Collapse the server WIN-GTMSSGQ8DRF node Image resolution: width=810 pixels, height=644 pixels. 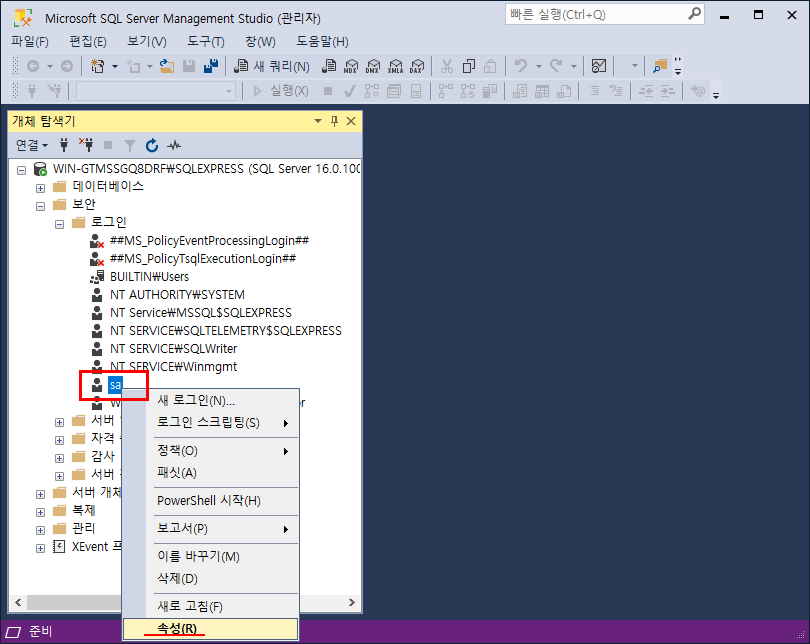[x=21, y=170]
